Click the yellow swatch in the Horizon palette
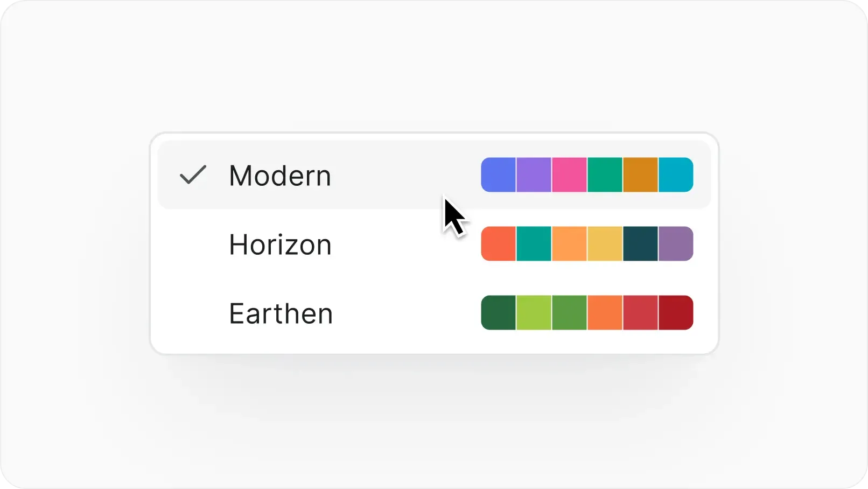 click(605, 244)
